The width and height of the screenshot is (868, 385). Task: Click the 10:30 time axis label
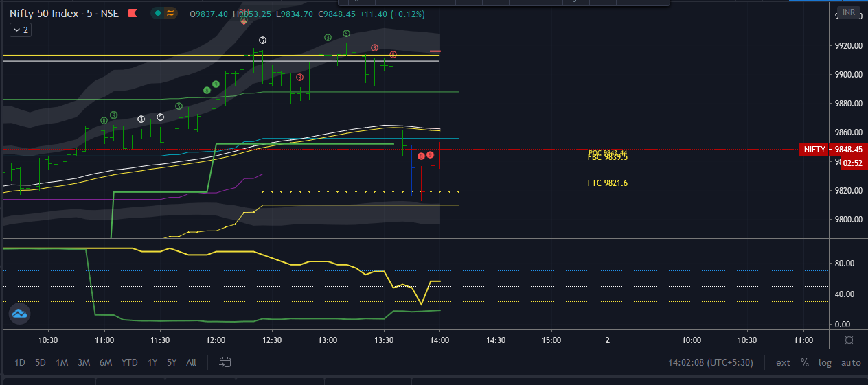point(48,340)
